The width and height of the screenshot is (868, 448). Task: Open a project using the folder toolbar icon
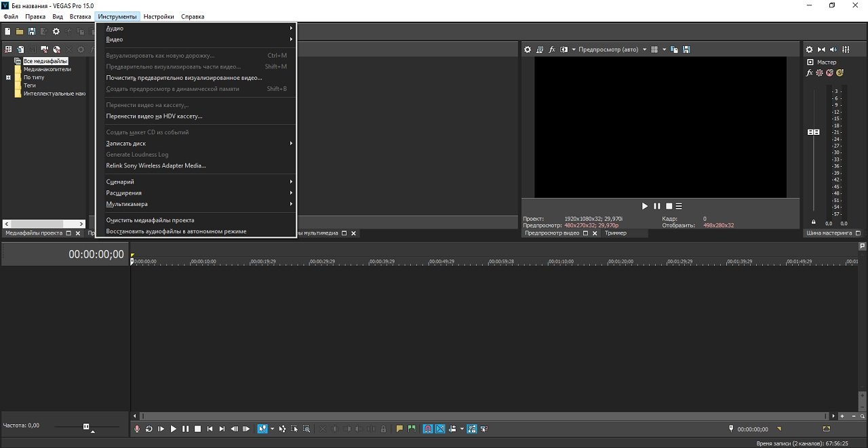tap(20, 31)
